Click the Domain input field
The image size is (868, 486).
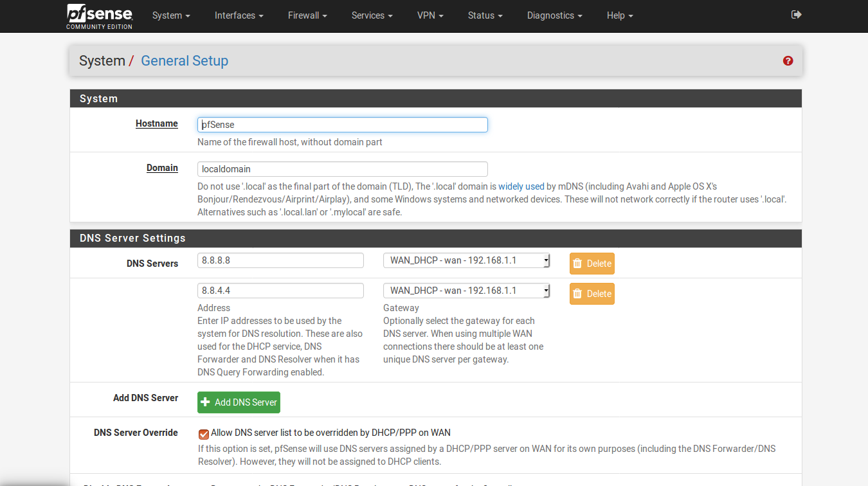click(x=342, y=169)
